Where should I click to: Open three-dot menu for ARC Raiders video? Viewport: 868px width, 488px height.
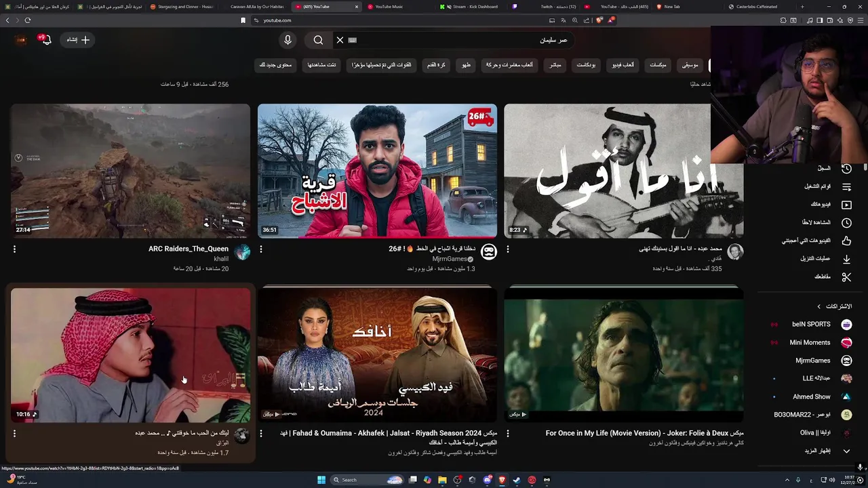(14, 249)
